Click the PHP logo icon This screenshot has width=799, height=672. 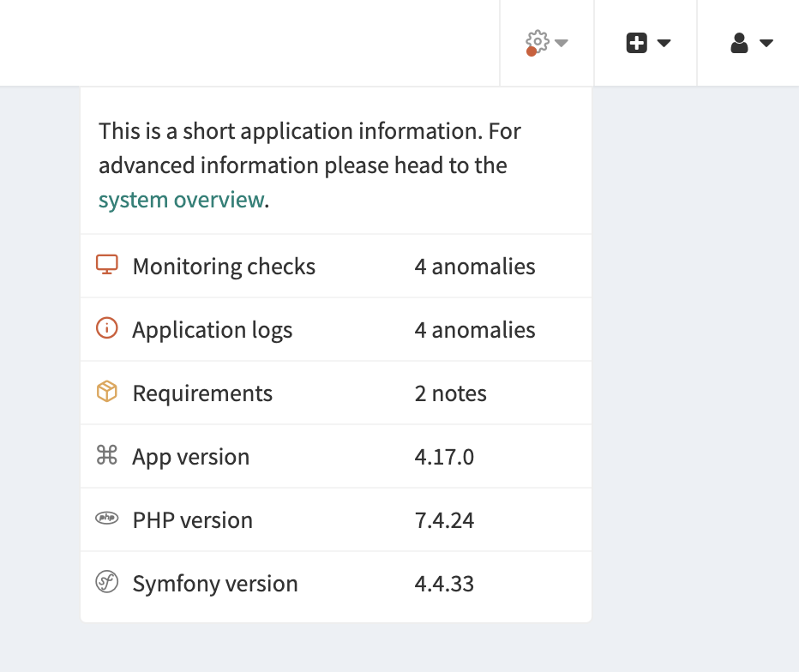coord(106,519)
